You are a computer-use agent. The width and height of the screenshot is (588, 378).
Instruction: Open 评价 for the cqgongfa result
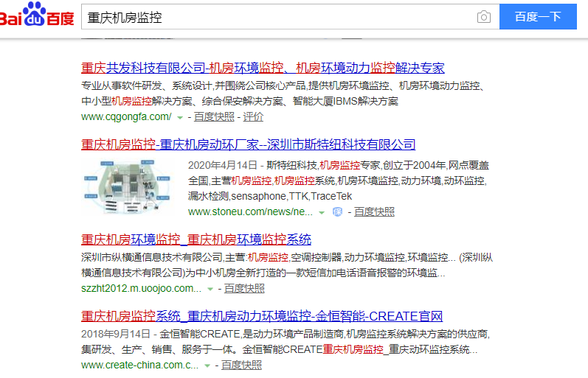coord(253,117)
